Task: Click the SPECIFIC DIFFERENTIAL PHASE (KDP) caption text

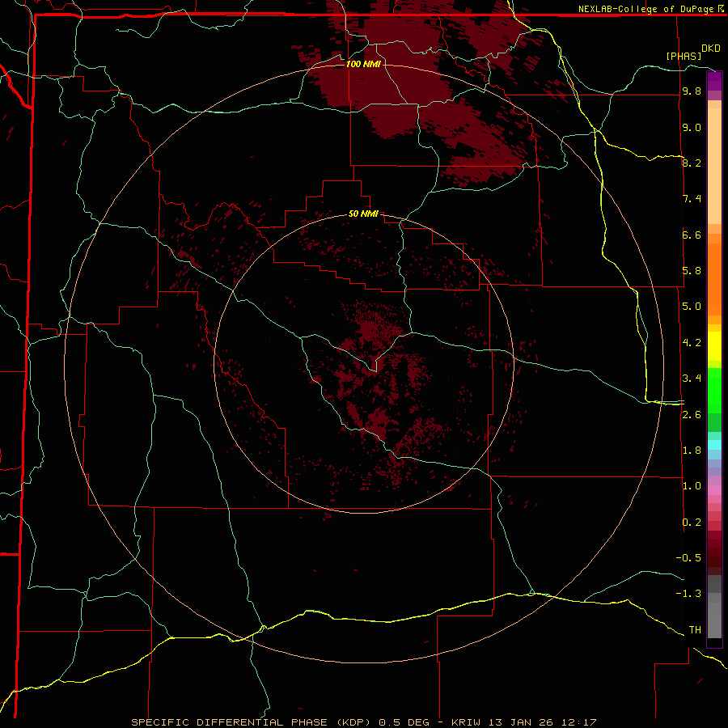Action: (252, 722)
